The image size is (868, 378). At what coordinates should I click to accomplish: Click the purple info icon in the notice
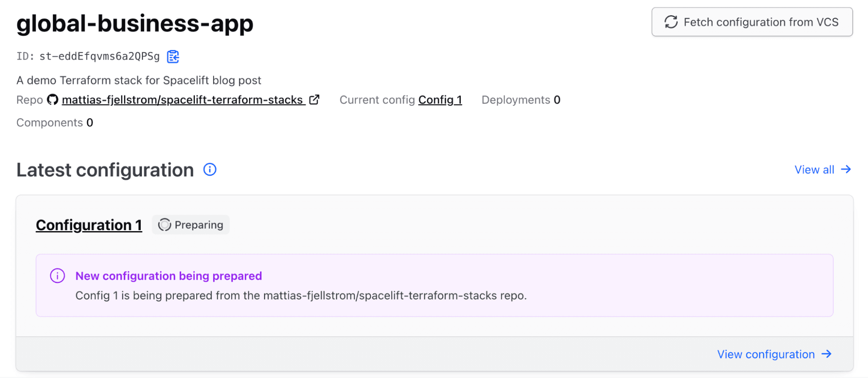(57, 276)
